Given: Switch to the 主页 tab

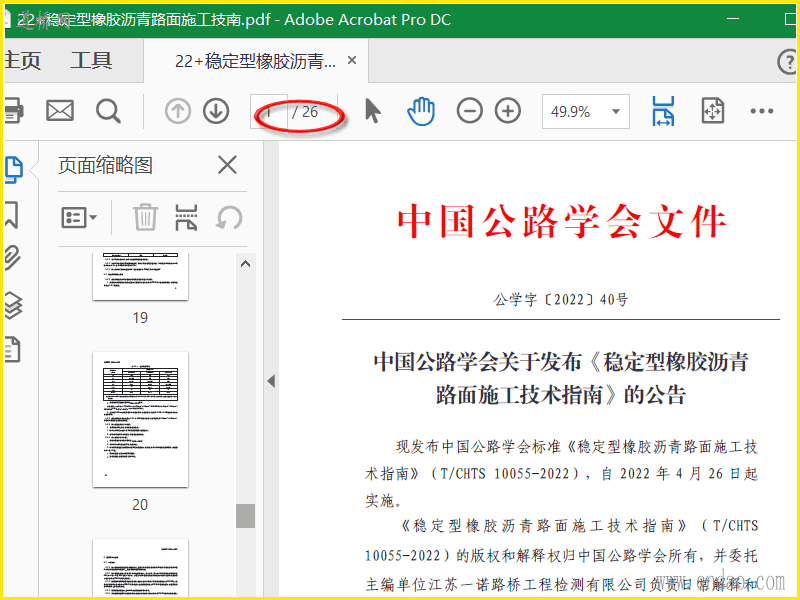Looking at the screenshot, I should [22, 61].
